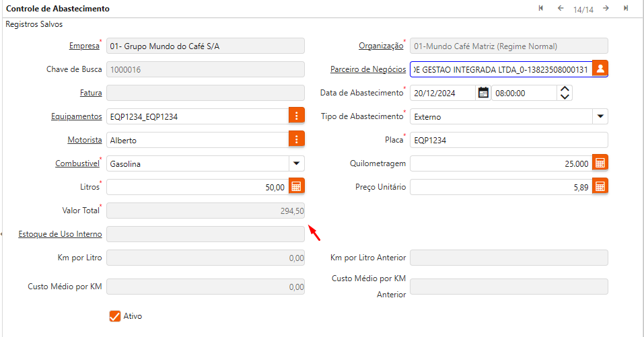Screen dimensions: 644x337
Task: Expand Tipo de Abastecimento dropdown
Action: (x=600, y=116)
